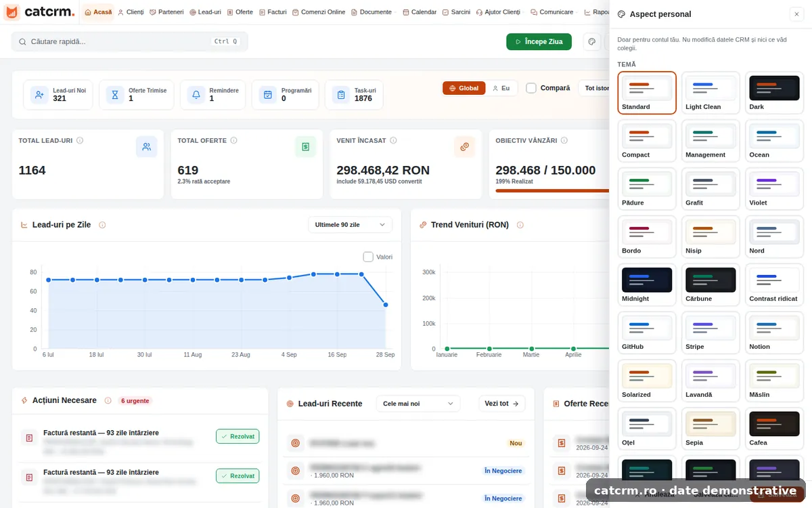Image resolution: width=812 pixels, height=508 pixels.
Task: Open the theme palette icon in toolbar
Action: 592,41
